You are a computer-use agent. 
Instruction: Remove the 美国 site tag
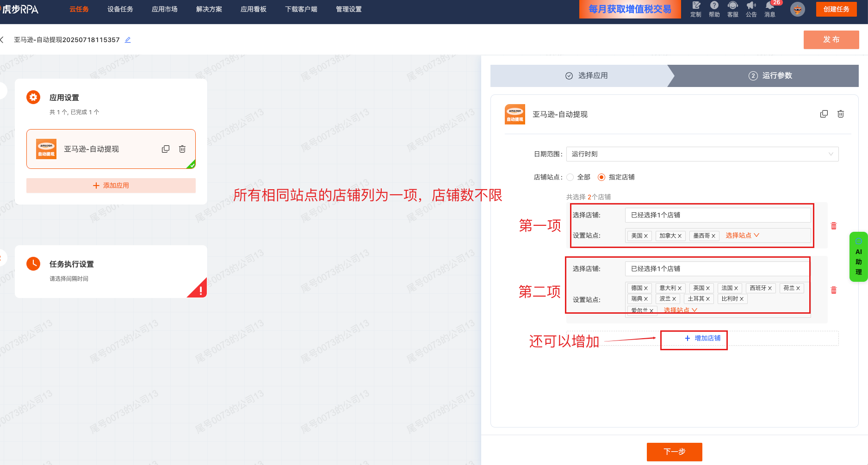[646, 236]
